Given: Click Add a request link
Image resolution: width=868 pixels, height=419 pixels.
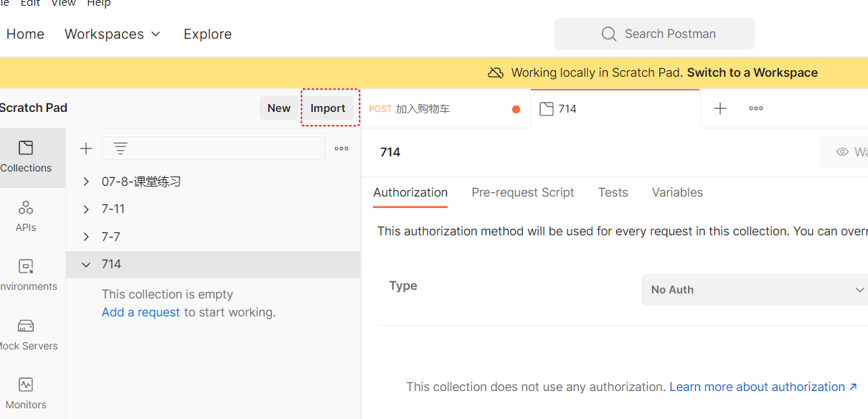Looking at the screenshot, I should click(141, 312).
